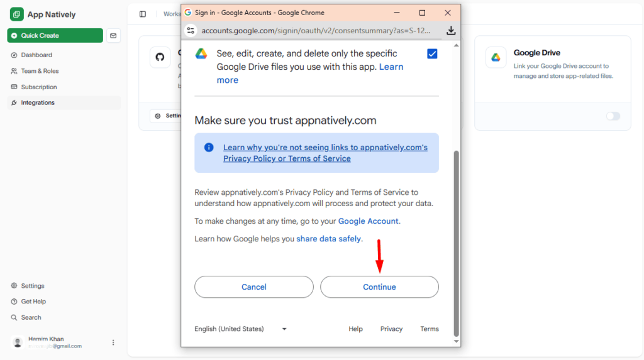
Task: Open the mail icon beside Quick Create
Action: [x=113, y=36]
